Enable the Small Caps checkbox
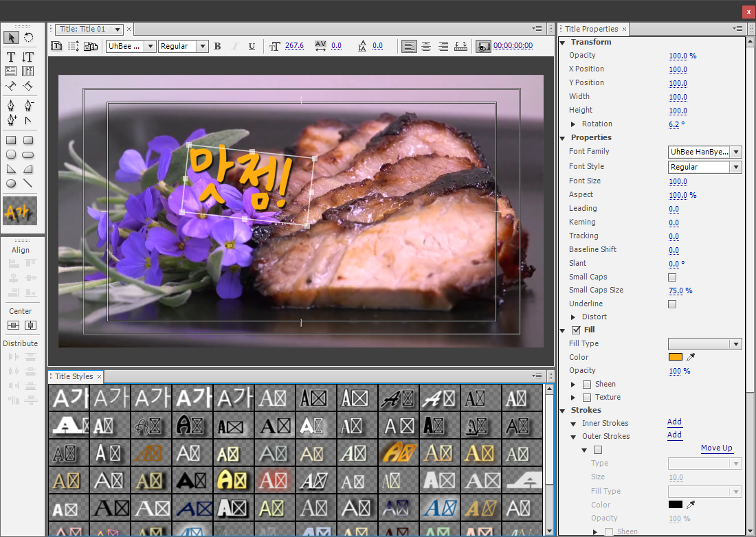Screen dimensions: 756x537 coord(672,277)
